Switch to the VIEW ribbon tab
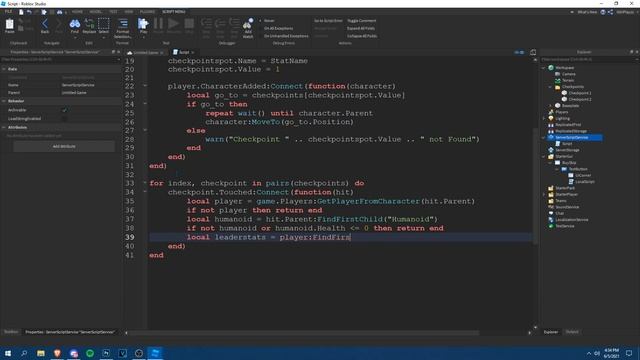Viewport: 640px width, 360px height. click(x=129, y=12)
